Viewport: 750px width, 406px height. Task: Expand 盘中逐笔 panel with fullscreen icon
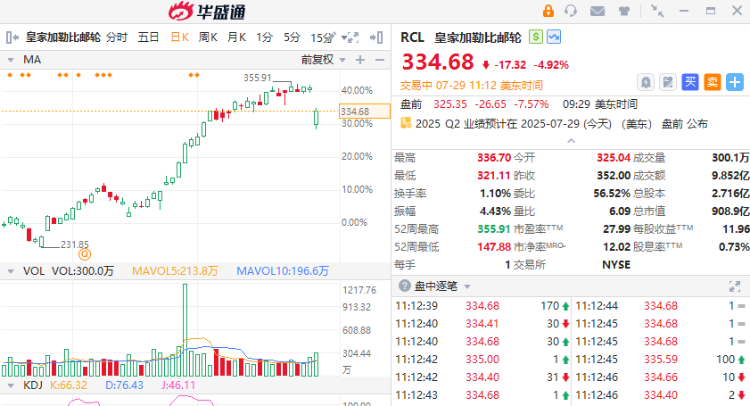click(x=734, y=286)
